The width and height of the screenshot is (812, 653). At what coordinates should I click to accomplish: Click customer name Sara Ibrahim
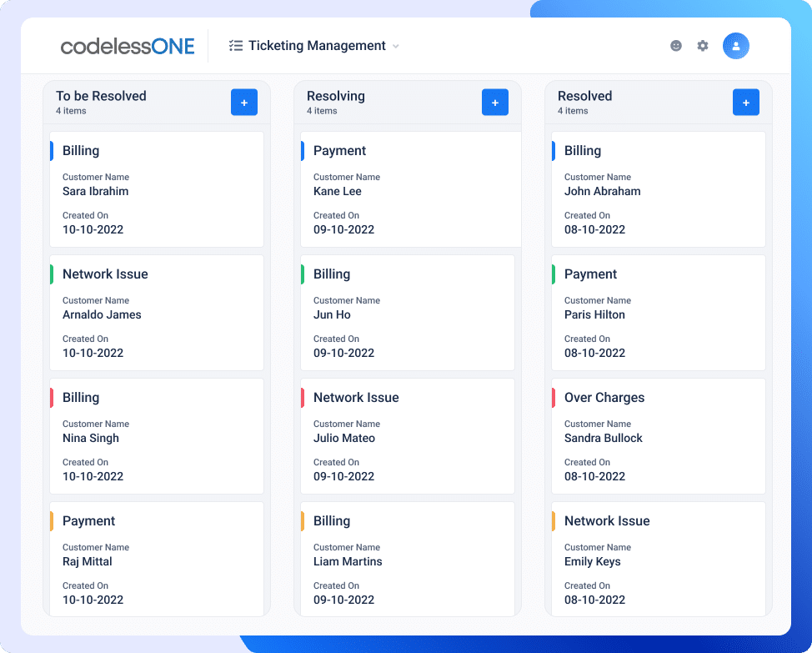[95, 191]
